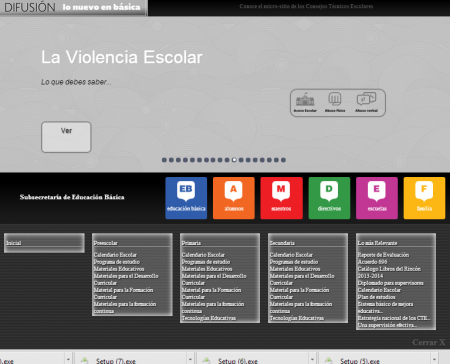Open Programa de estudio under Preescolar
This screenshot has width=450, height=364.
(117, 262)
